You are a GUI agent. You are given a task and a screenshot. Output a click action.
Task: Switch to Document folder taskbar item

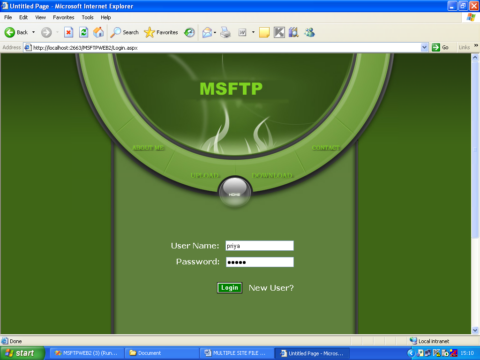tap(162, 353)
